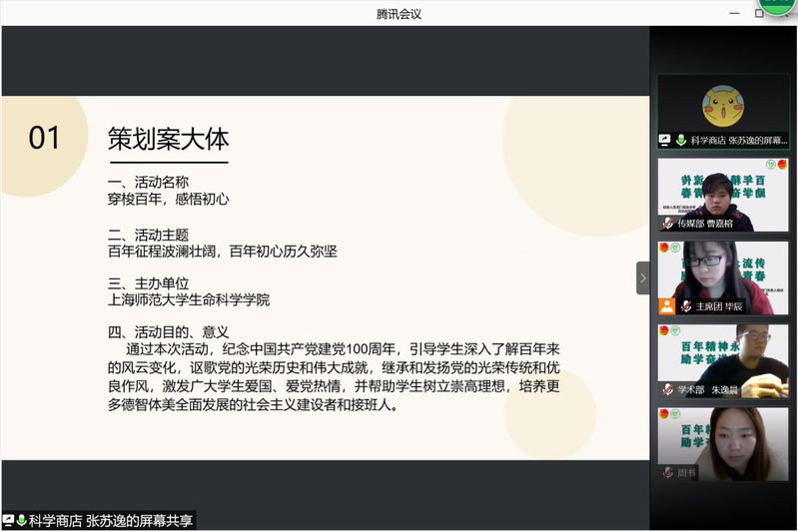798x532 pixels.
Task: Click the screen-share icon on 科学商店 张苏逸's tile
Action: [x=664, y=140]
